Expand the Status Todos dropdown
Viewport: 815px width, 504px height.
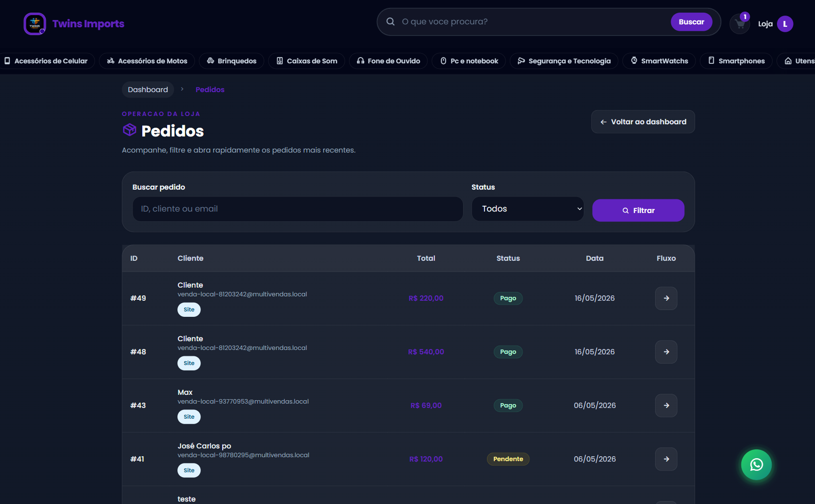[527, 209]
